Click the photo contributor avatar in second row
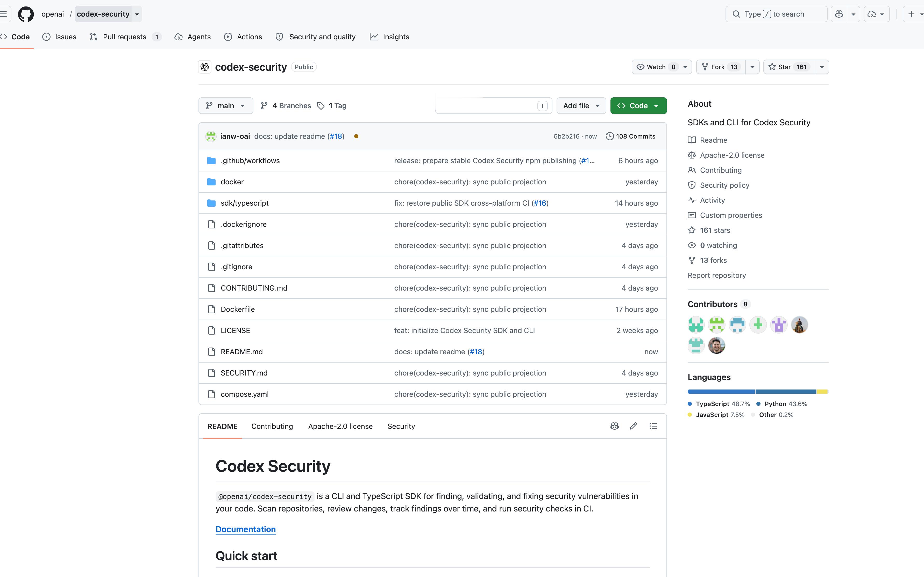Image resolution: width=924 pixels, height=577 pixels. 716,345
